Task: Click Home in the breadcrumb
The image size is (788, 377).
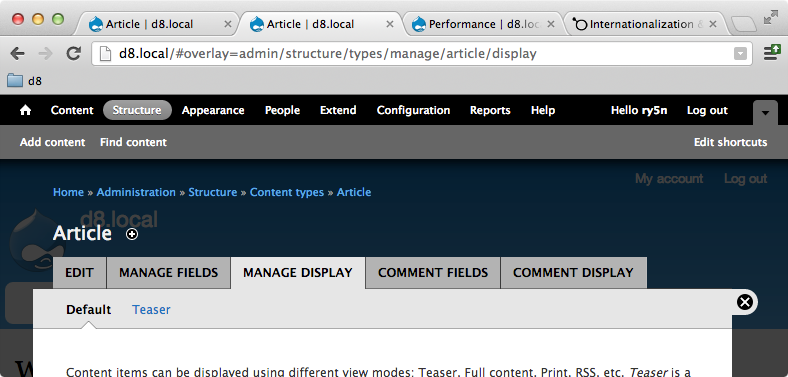Action: [68, 192]
